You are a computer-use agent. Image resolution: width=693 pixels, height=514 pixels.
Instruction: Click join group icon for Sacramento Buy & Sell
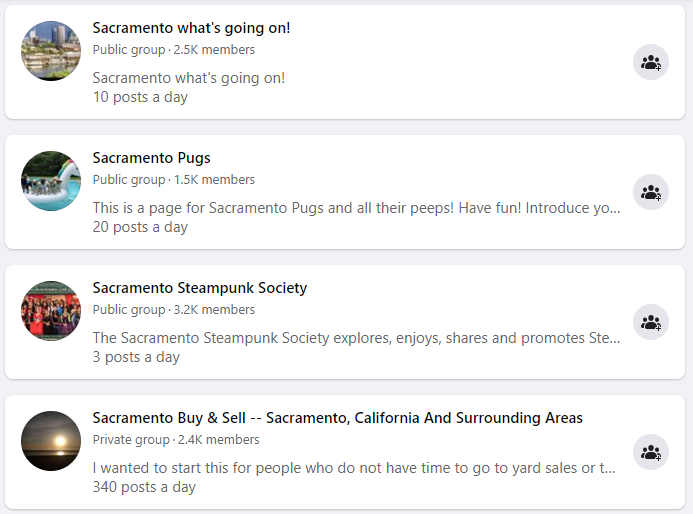651,452
